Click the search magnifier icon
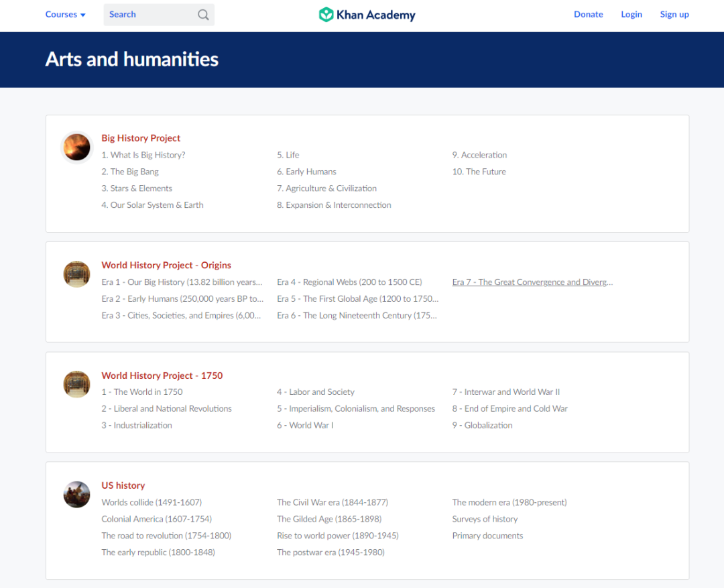This screenshot has height=588, width=724. coord(203,15)
